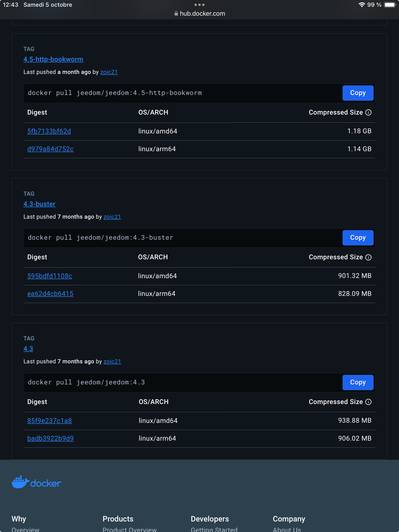Open digest 5fb7133bf62d
Image resolution: width=399 pixels, height=532 pixels.
click(49, 131)
